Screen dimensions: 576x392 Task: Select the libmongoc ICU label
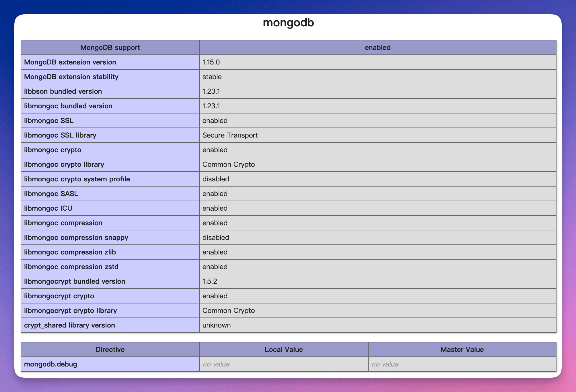pyautogui.click(x=48, y=208)
